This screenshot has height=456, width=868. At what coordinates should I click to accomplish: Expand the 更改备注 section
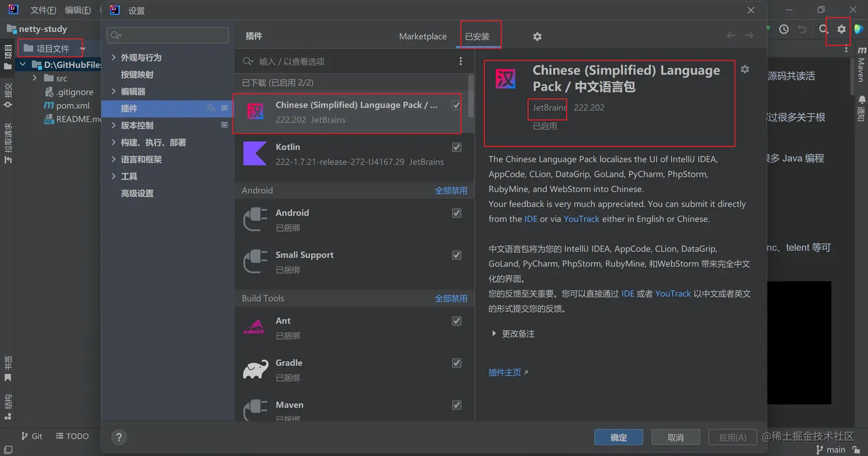(x=494, y=334)
